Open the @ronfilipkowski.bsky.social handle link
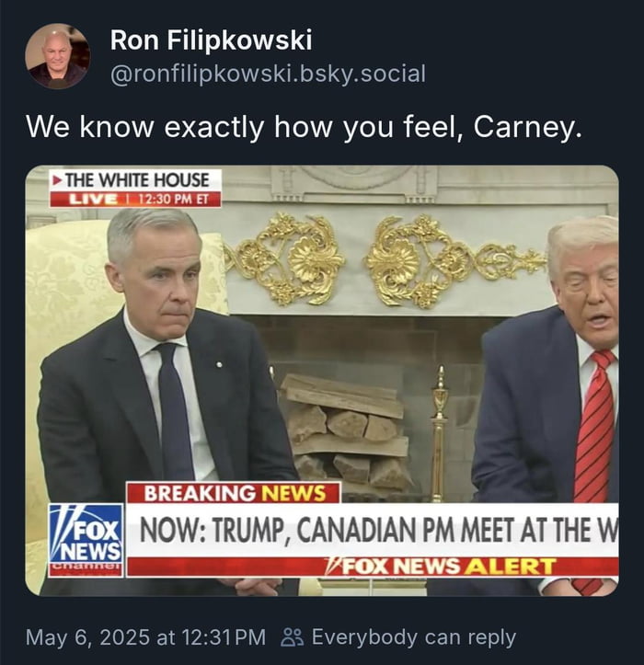 (x=268, y=74)
